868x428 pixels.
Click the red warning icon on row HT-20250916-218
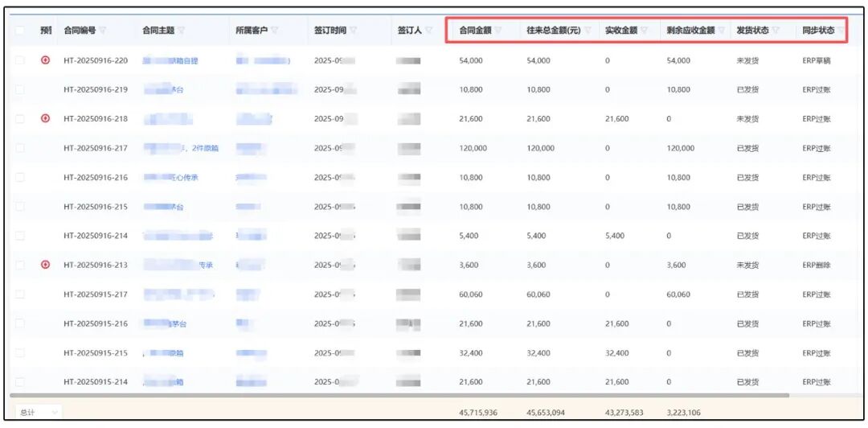(46, 118)
